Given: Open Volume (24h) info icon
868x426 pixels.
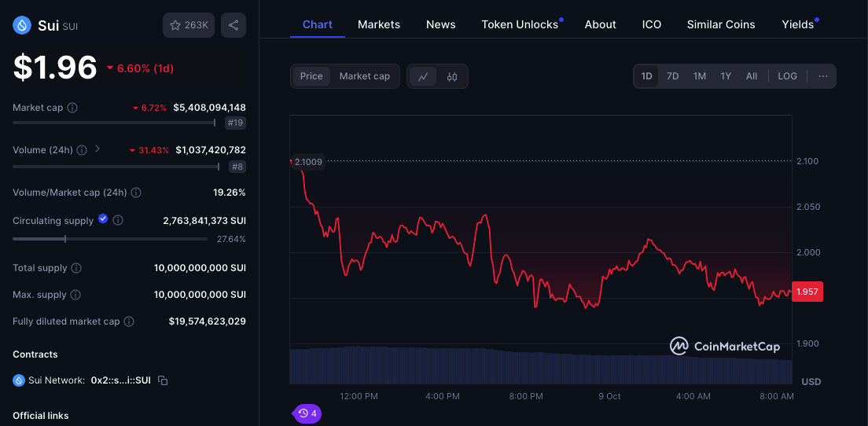Looking at the screenshot, I should pyautogui.click(x=82, y=150).
